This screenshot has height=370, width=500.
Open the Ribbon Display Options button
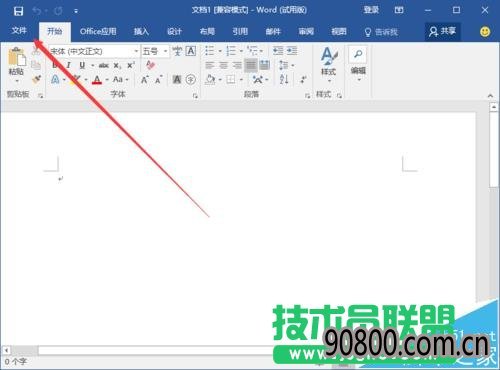click(399, 10)
